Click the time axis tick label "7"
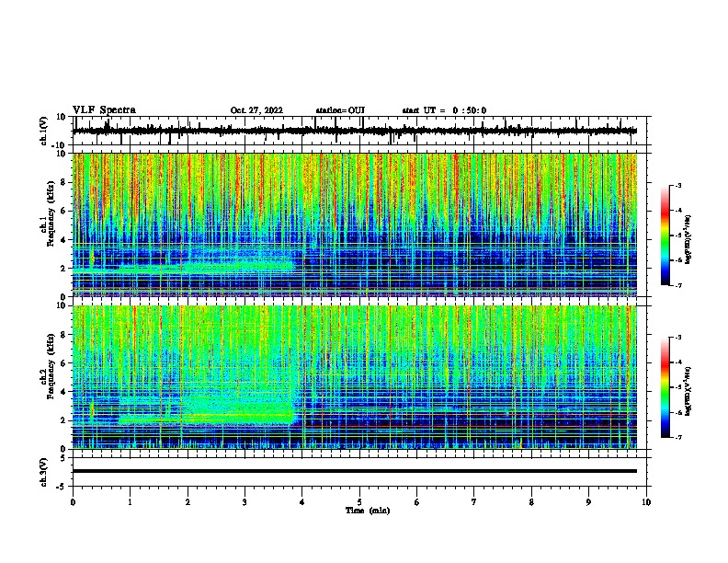This screenshot has height=563, width=728. tap(474, 502)
